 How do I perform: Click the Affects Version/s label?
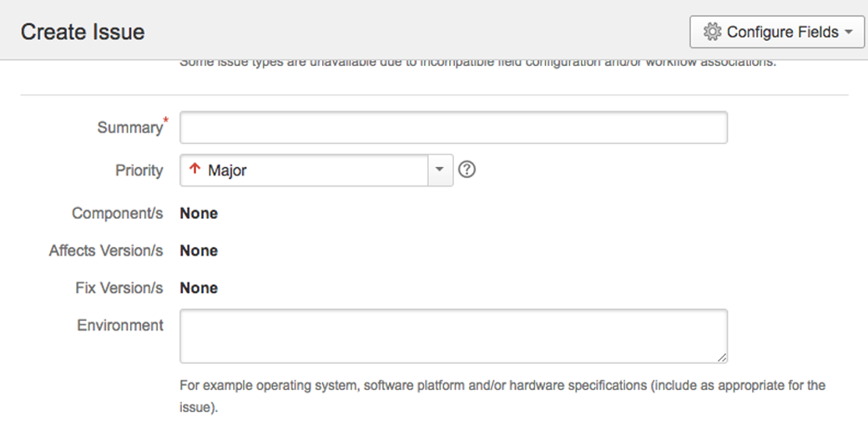click(x=106, y=251)
